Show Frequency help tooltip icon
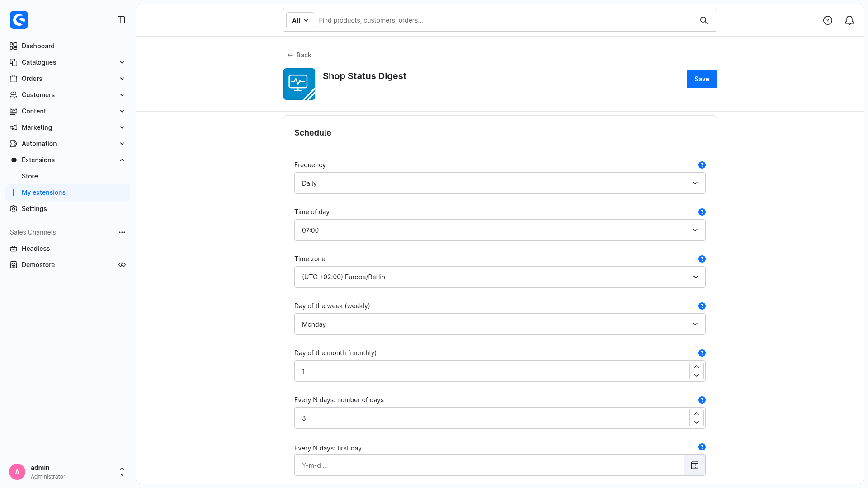This screenshot has width=868, height=488. point(702,165)
